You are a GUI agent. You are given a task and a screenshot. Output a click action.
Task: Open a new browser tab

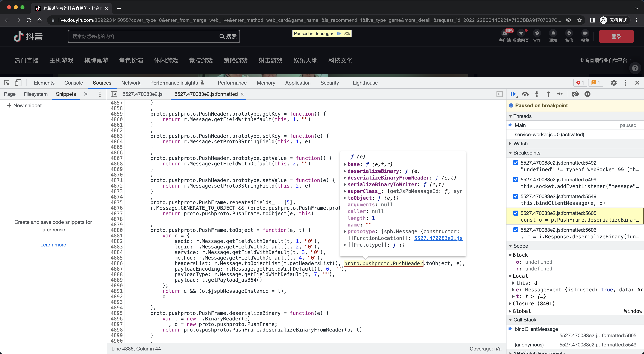coord(119,8)
